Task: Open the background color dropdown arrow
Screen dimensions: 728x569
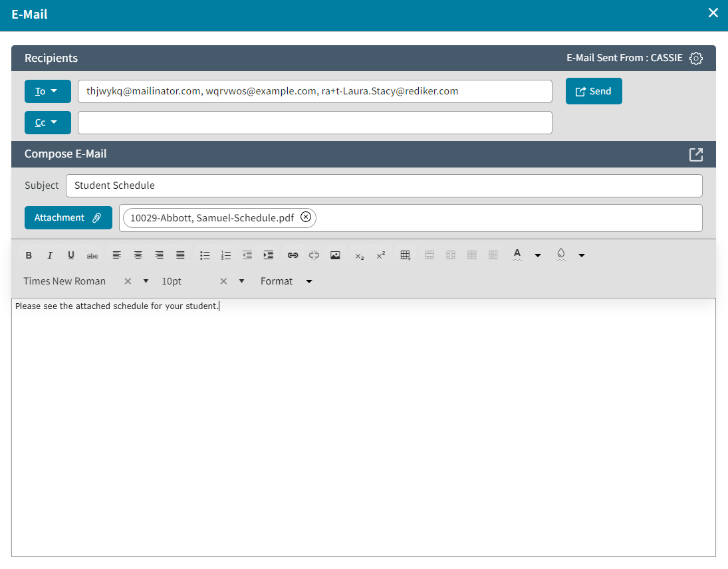Action: click(581, 255)
